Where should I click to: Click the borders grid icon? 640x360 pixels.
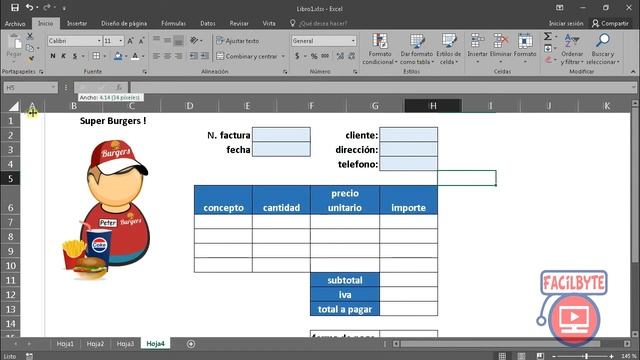96,56
